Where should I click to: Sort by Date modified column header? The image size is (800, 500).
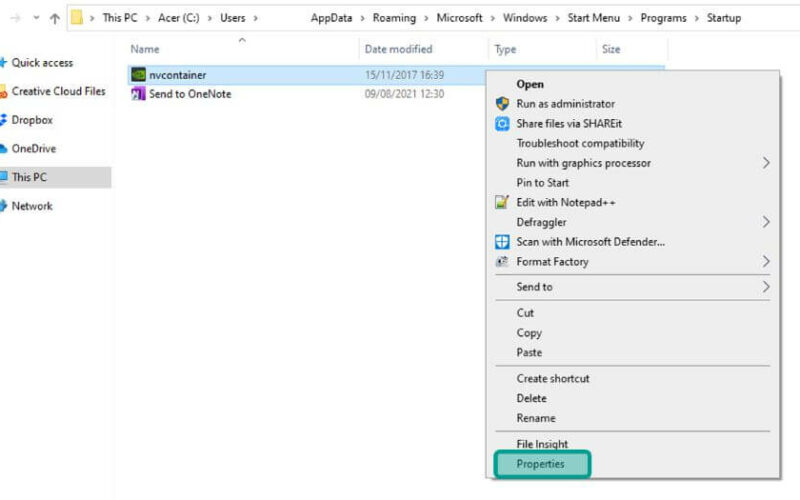coord(398,49)
